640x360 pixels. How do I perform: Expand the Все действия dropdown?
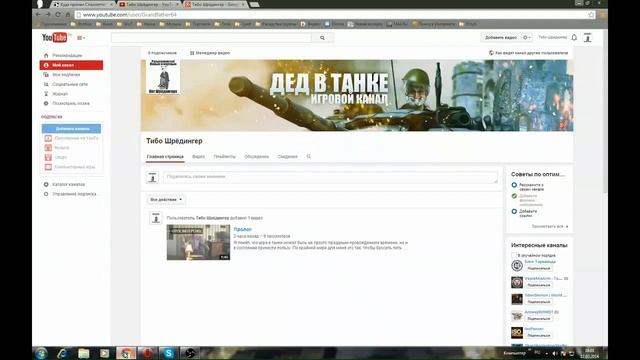(166, 200)
